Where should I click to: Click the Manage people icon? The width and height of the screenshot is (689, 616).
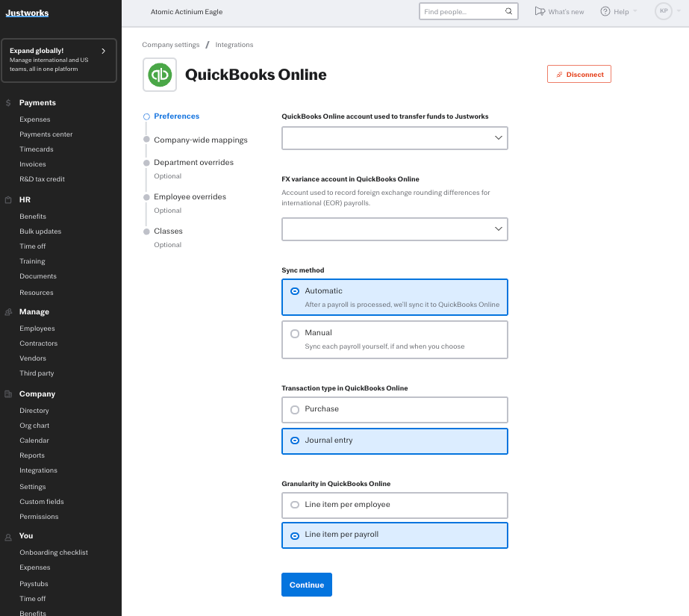[7, 312]
